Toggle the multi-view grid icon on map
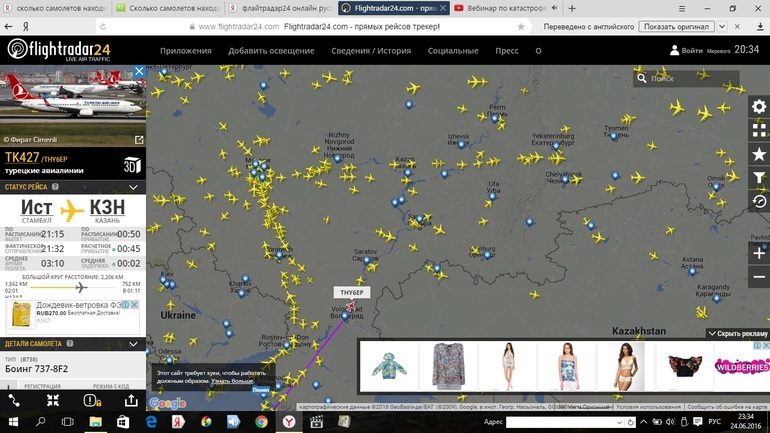This screenshot has width=770, height=433. 759,131
